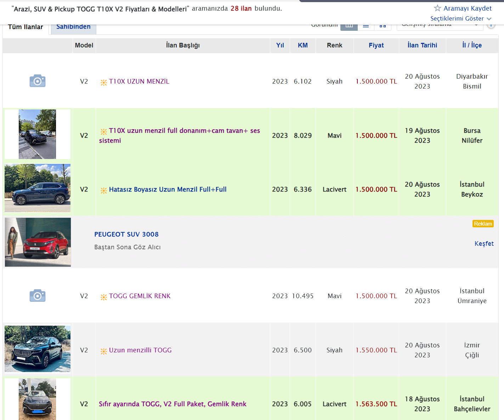Open the red Peugeot 3008 ad image
Image resolution: width=504 pixels, height=420 pixels.
click(x=38, y=242)
